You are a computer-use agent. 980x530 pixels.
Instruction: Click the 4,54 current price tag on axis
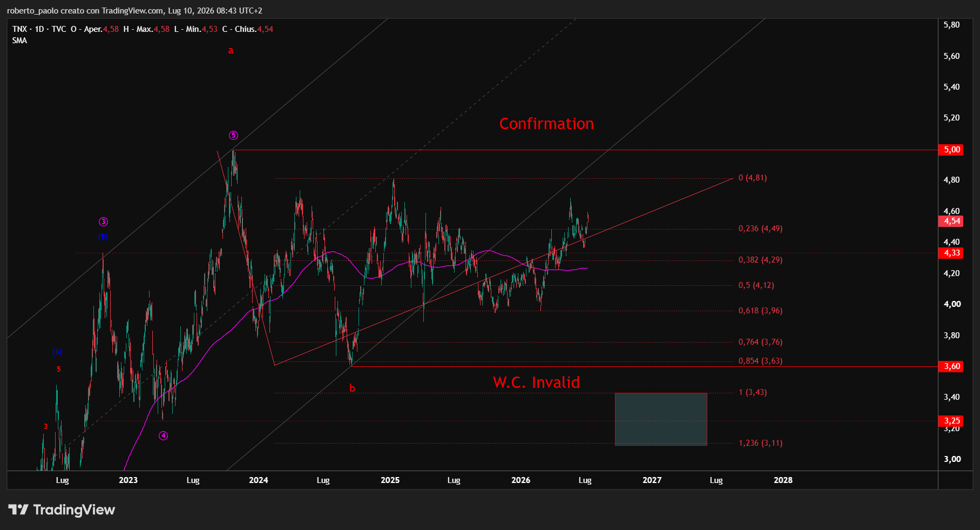pos(951,221)
